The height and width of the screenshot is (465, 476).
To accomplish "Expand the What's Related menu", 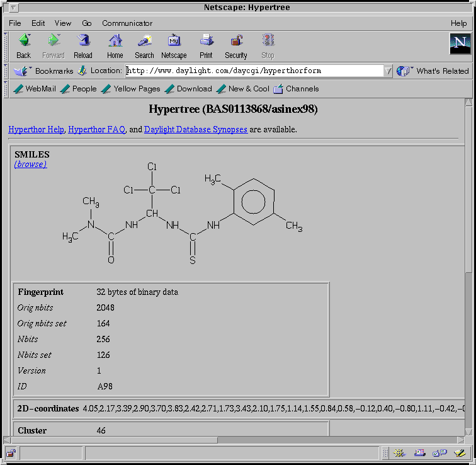I will pyautogui.click(x=434, y=71).
